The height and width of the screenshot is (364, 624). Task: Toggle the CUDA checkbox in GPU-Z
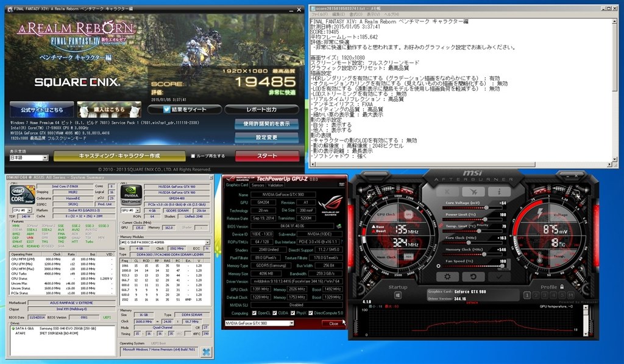(x=274, y=313)
